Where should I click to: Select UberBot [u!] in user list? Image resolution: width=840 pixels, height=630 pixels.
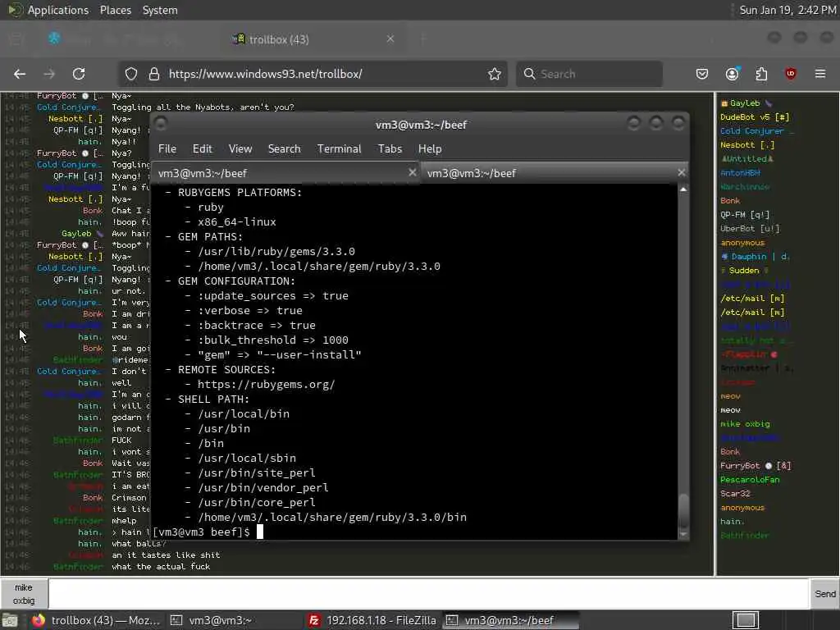[x=750, y=228]
